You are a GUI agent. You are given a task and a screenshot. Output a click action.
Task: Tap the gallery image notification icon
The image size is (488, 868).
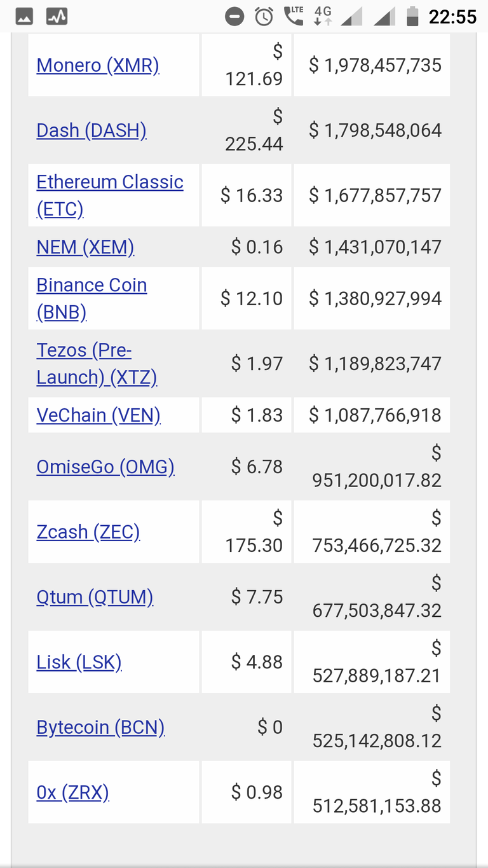[25, 17]
